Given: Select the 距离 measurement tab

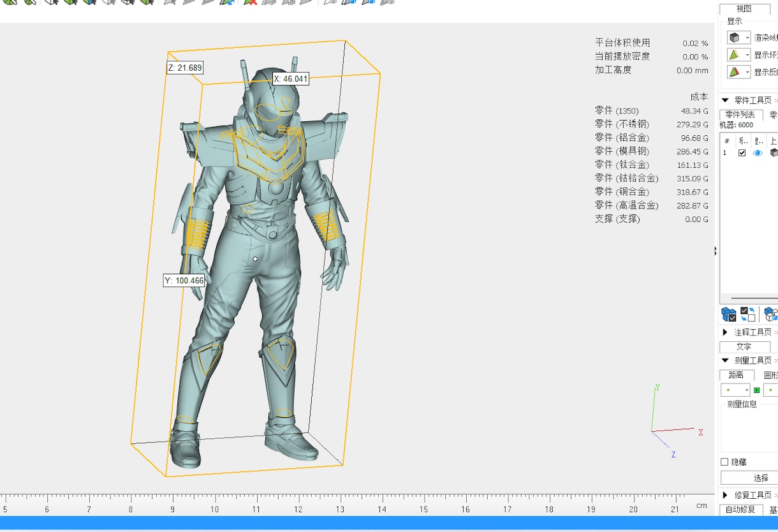Looking at the screenshot, I should click(737, 375).
